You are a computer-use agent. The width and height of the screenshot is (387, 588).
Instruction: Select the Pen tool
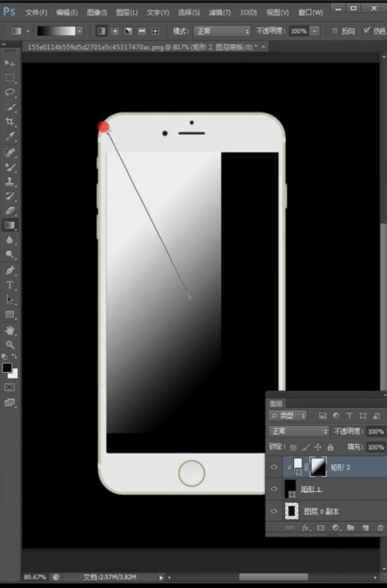tap(9, 271)
